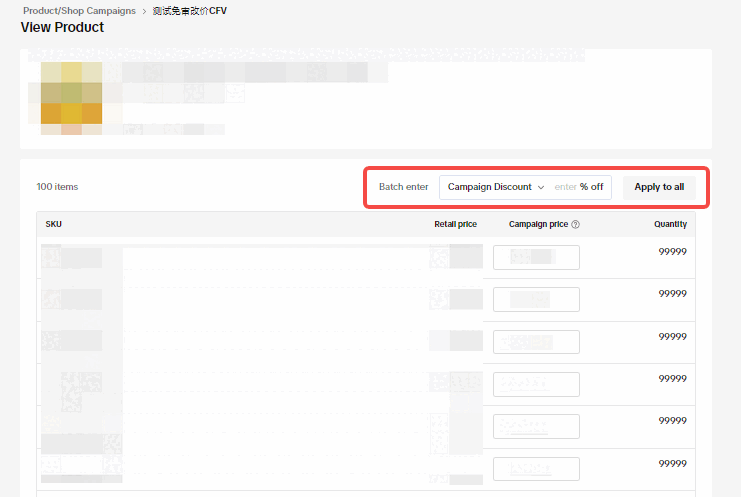Select fourth row Campaign price input
This screenshot has width=741, height=497.
click(536, 384)
